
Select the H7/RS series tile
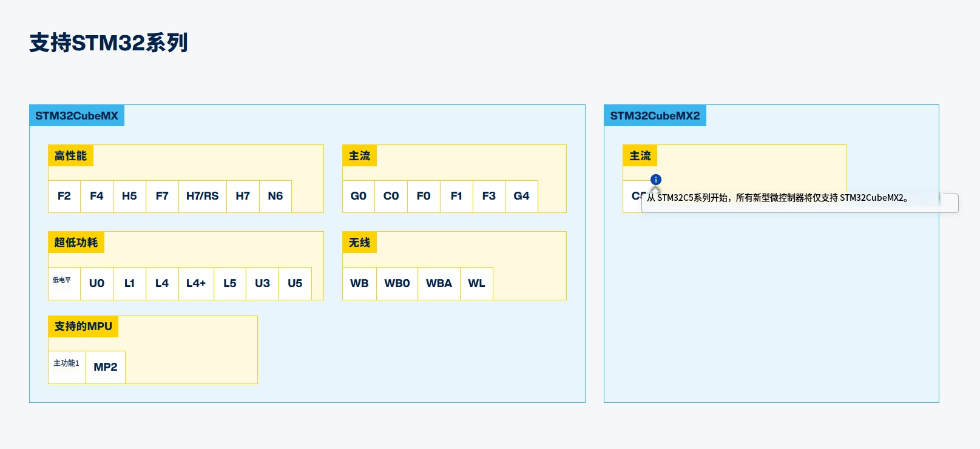[x=202, y=196]
